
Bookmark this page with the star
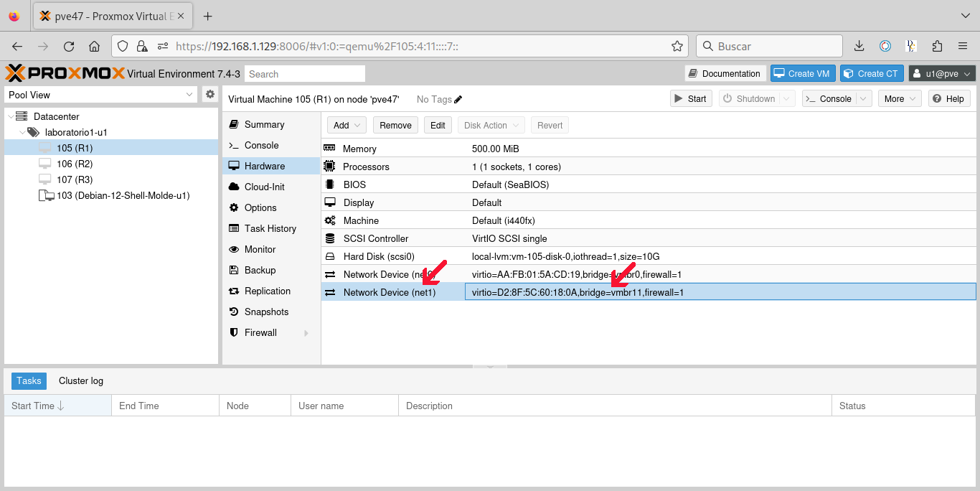677,46
